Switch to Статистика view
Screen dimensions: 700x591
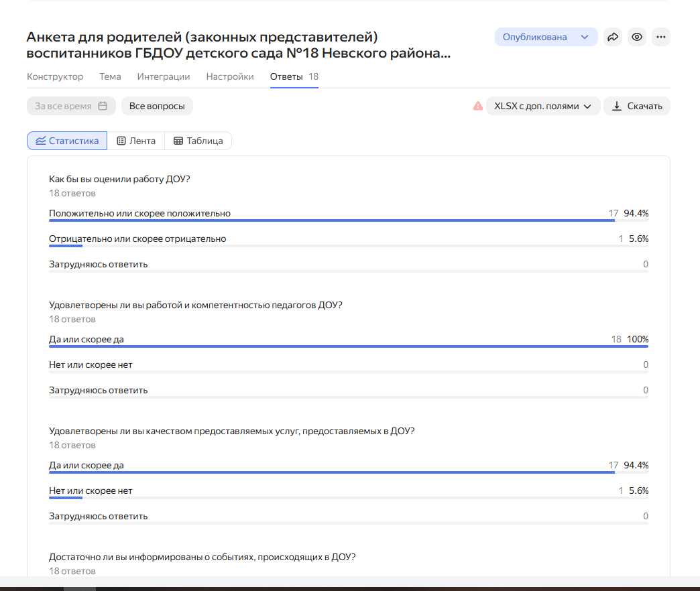pyautogui.click(x=67, y=141)
